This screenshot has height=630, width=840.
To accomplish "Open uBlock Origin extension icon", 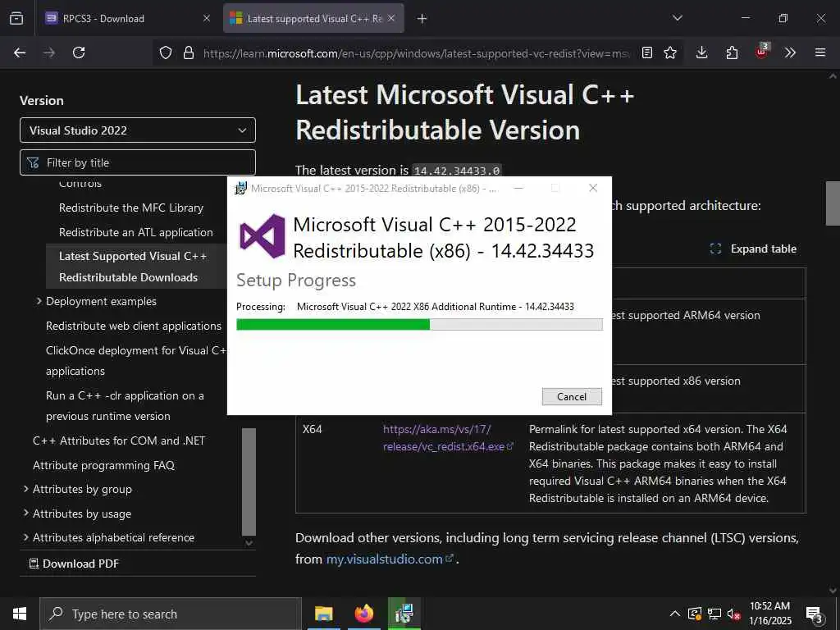I will tap(762, 52).
